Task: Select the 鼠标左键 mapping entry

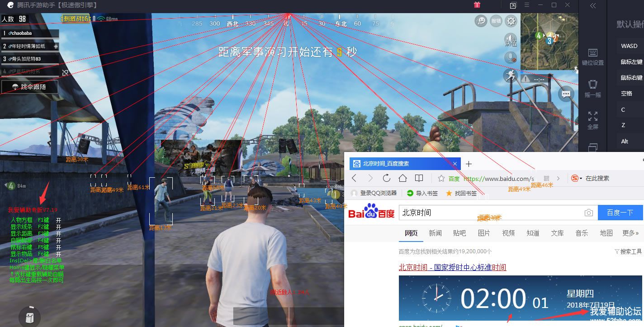Action: click(x=630, y=62)
